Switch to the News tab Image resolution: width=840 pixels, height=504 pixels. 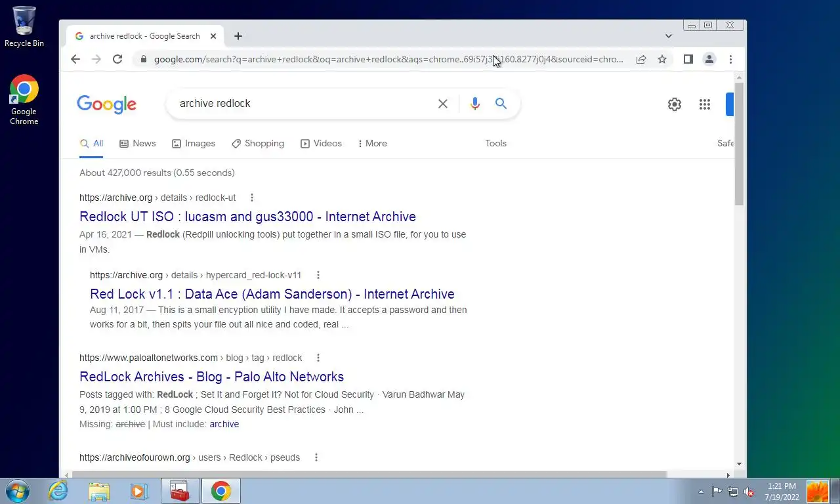click(x=138, y=143)
